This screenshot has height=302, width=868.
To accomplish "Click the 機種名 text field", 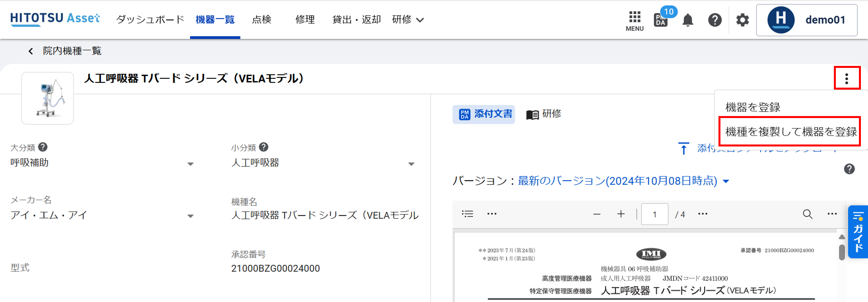I will pos(325,215).
